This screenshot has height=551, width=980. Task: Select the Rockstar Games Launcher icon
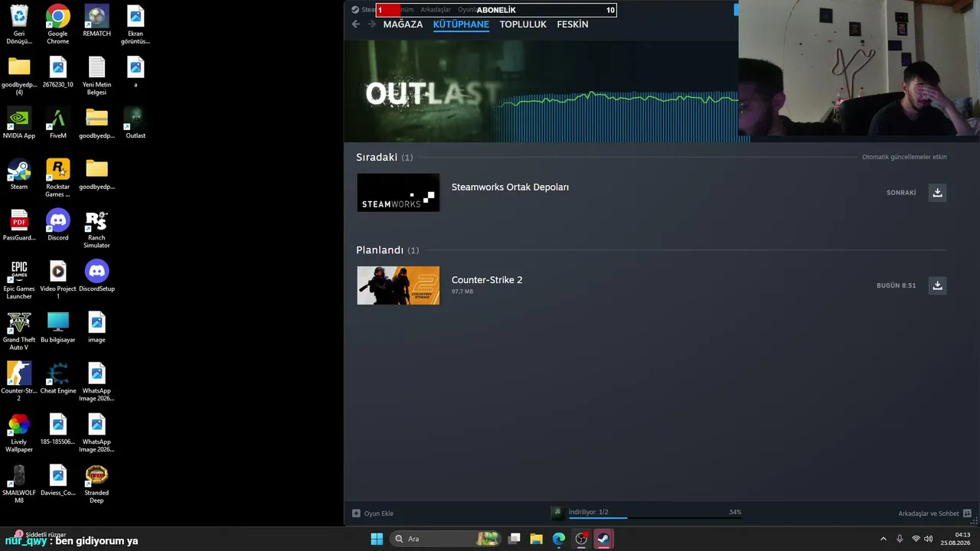[x=57, y=178]
